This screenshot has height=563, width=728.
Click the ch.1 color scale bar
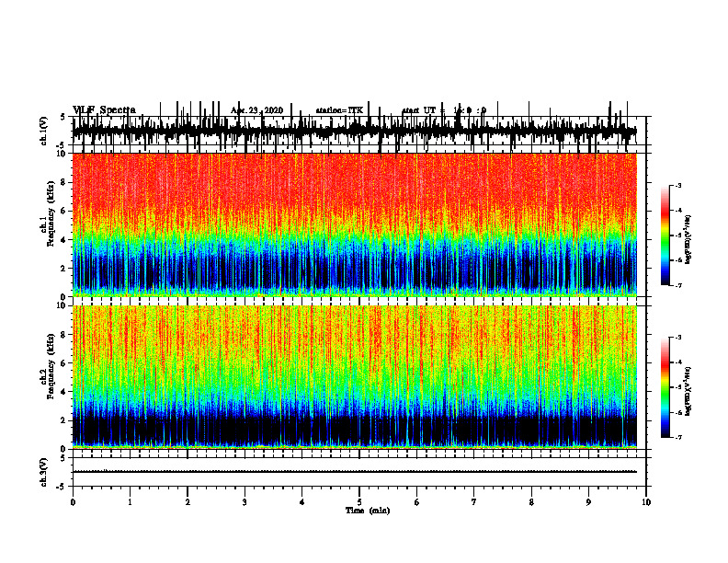coord(665,236)
